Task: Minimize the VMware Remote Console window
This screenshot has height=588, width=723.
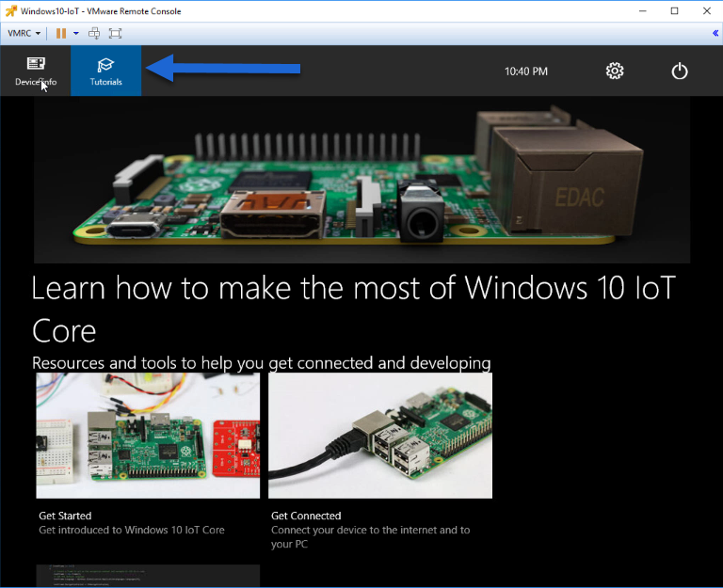Action: (x=643, y=10)
